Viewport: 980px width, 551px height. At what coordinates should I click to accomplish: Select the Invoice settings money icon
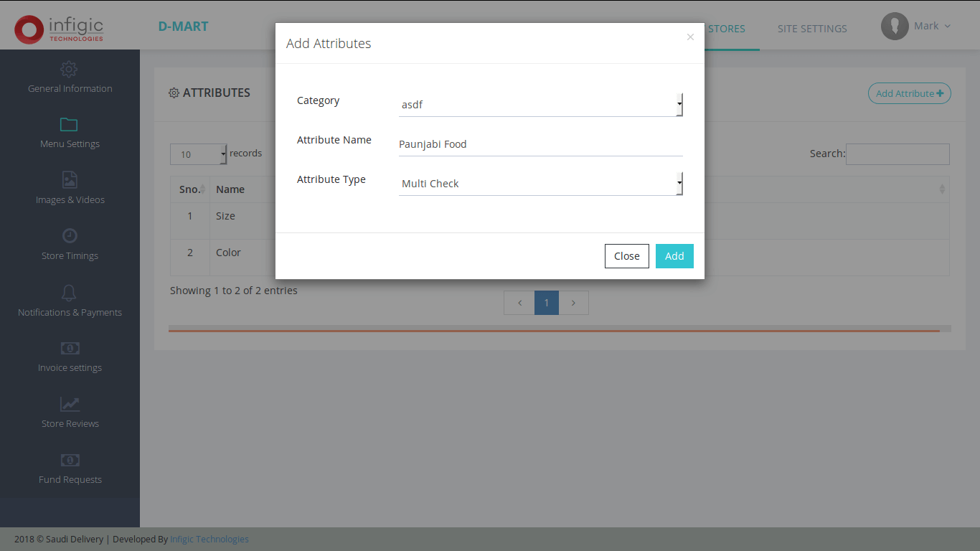pyautogui.click(x=70, y=348)
